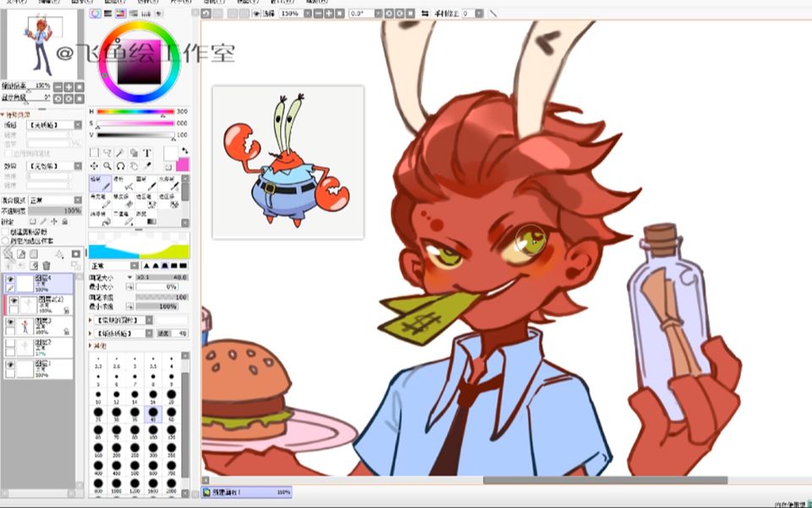Select the Eyedropper tool
This screenshot has height=508, width=812.
[147, 166]
